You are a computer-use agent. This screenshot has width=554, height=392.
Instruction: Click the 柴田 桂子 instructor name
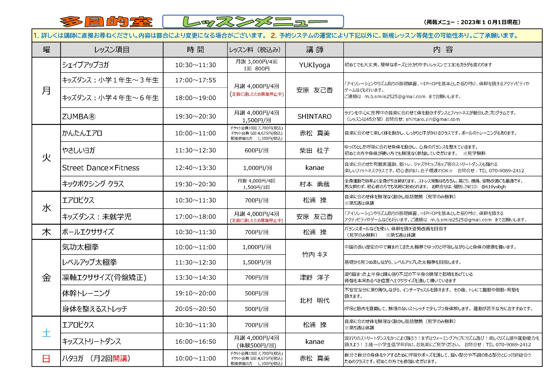coord(314,151)
